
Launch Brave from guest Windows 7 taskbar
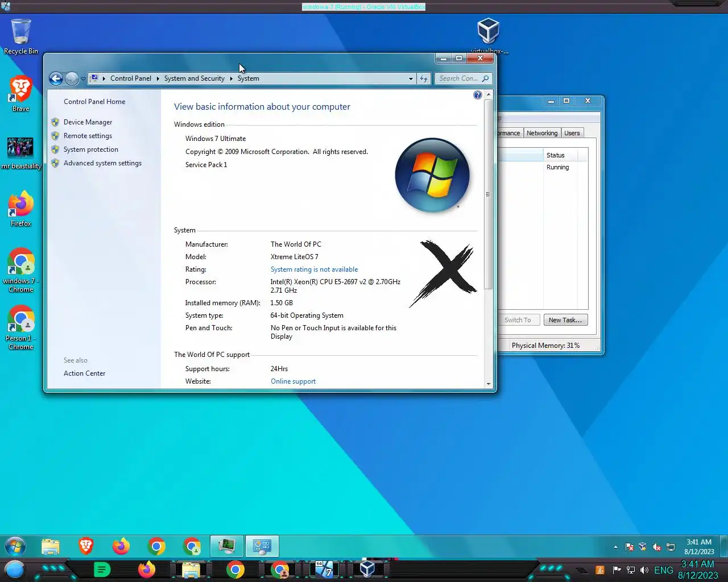(86, 547)
